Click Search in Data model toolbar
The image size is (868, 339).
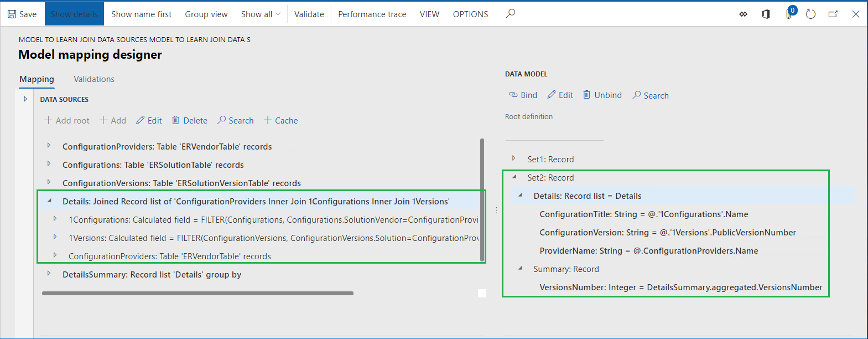(650, 95)
